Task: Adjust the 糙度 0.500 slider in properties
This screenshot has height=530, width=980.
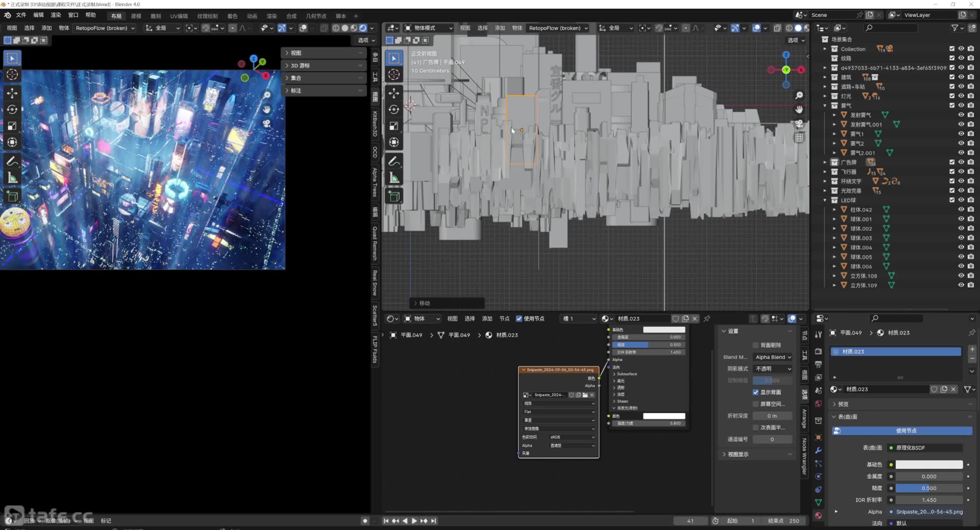Action: pyautogui.click(x=929, y=488)
